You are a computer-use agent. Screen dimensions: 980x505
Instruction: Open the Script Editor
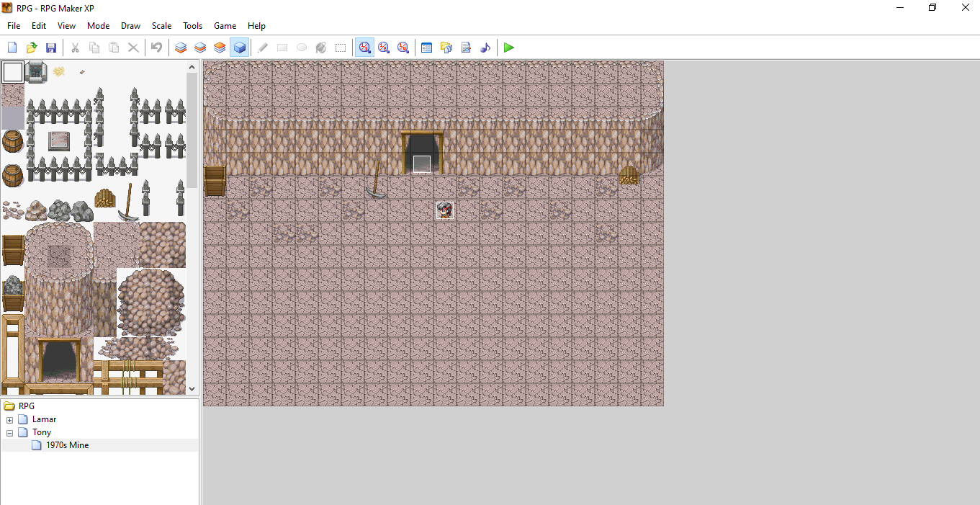point(466,48)
